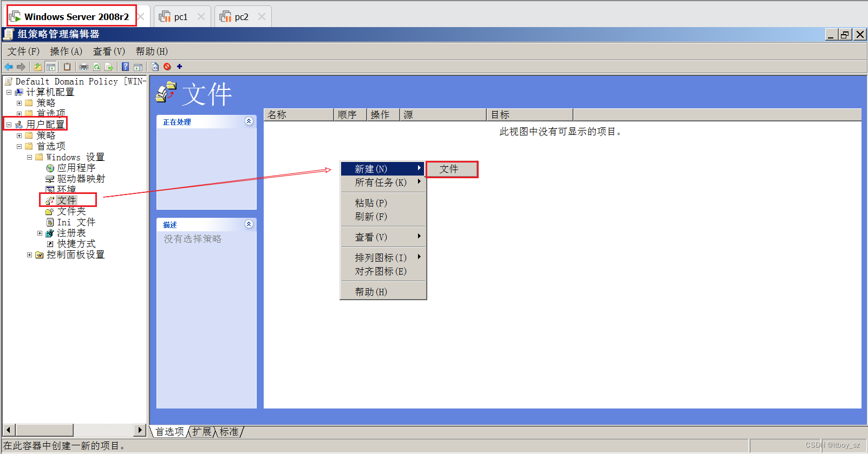Select the 应用程序 node in the tree

pos(76,168)
